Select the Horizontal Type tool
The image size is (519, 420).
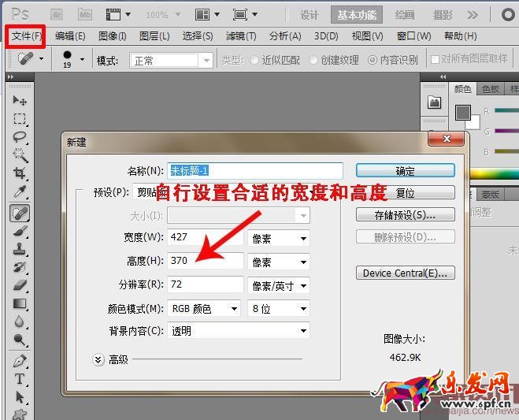pyautogui.click(x=20, y=378)
